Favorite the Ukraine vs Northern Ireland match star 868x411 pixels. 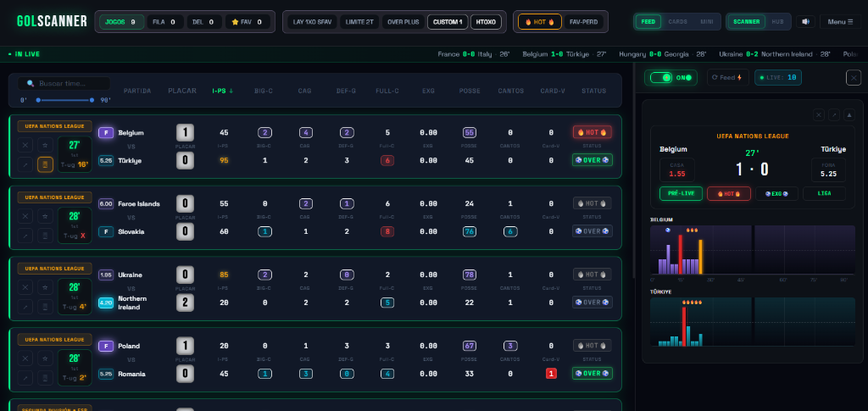46,287
